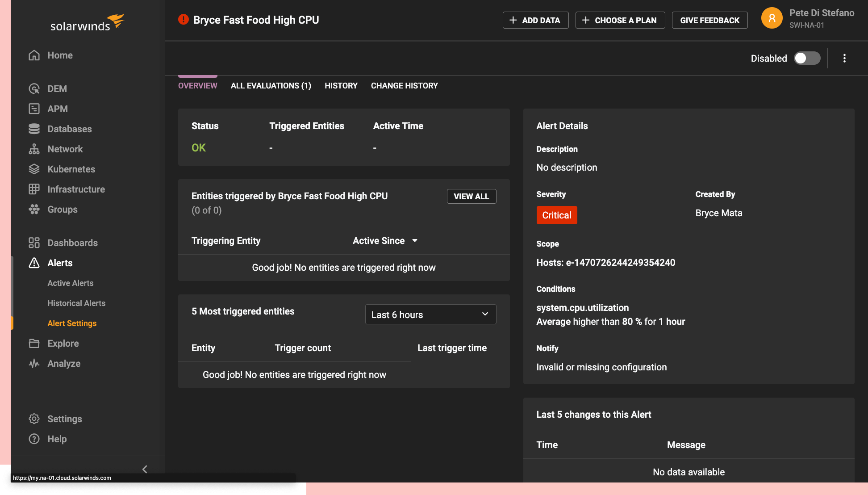Click View All triggered entities
The height and width of the screenshot is (495, 868).
[x=471, y=196]
